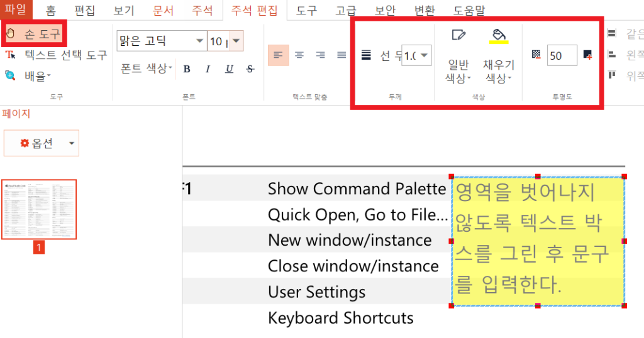Click the same-size icon beside 같은
Viewport: 644px width, 338px height.
(612, 33)
